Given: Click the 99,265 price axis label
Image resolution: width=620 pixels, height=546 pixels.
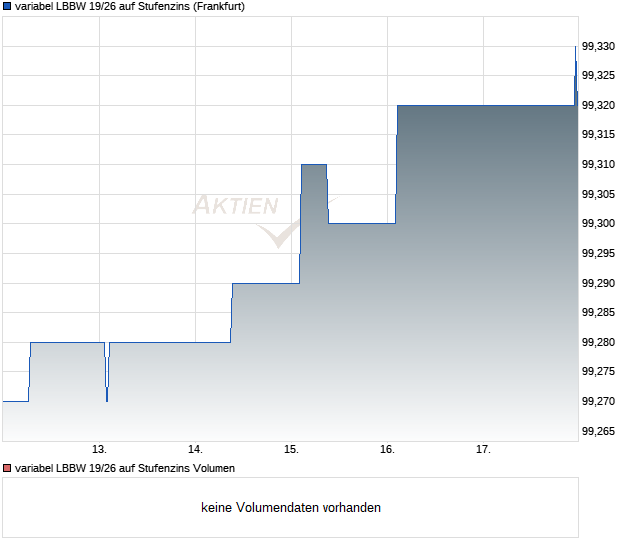Looking at the screenshot, I should (598, 431).
